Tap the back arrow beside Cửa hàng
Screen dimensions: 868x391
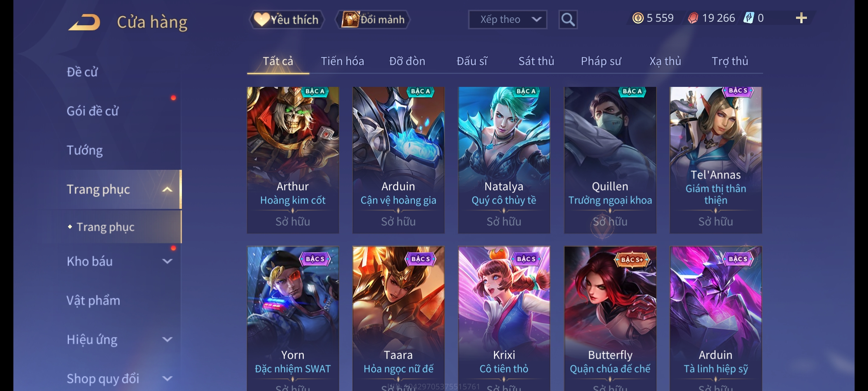[84, 22]
